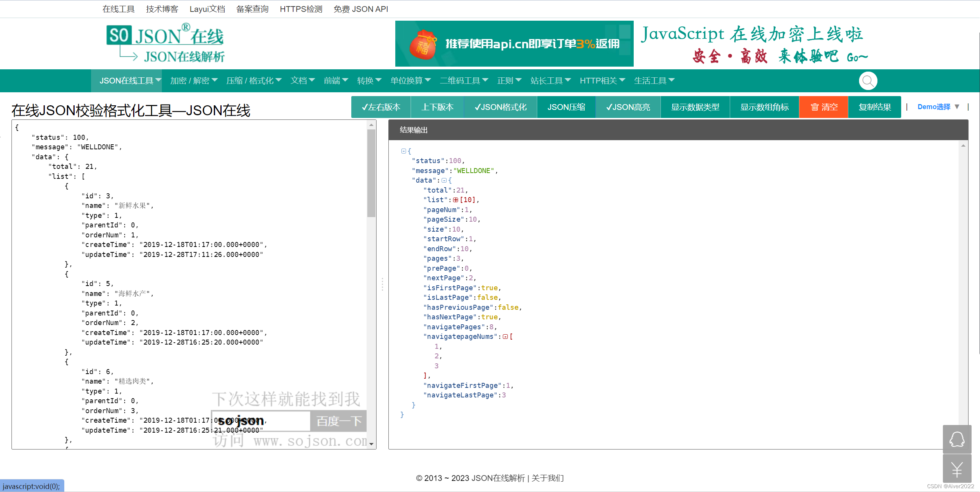The width and height of the screenshot is (980, 492).
Task: Expand the collapsed list [10] array
Action: click(x=455, y=200)
